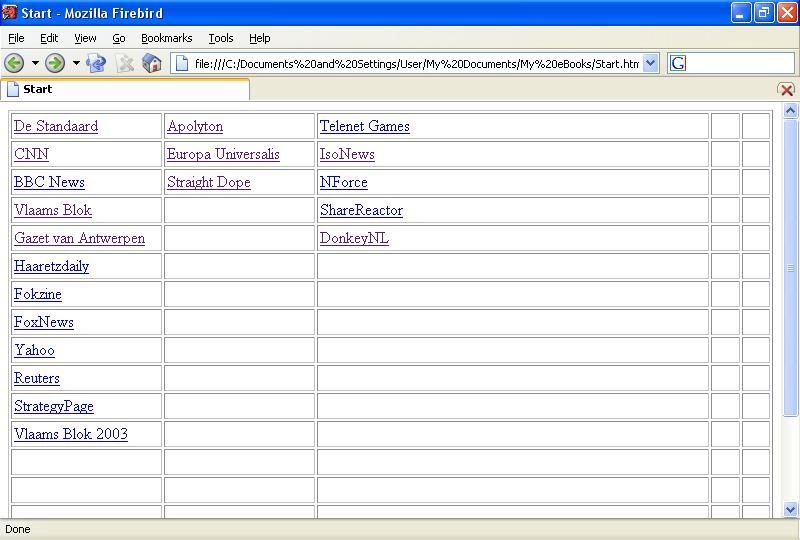The height and width of the screenshot is (540, 800).
Task: Open the Go menu
Action: 119,38
